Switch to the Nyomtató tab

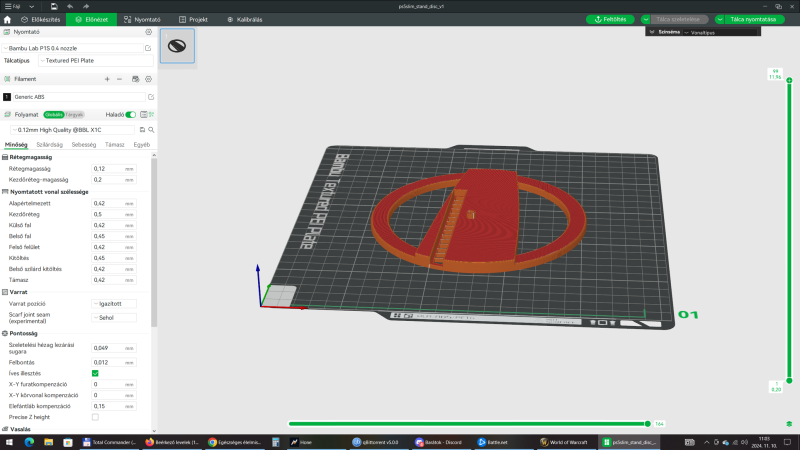point(142,19)
